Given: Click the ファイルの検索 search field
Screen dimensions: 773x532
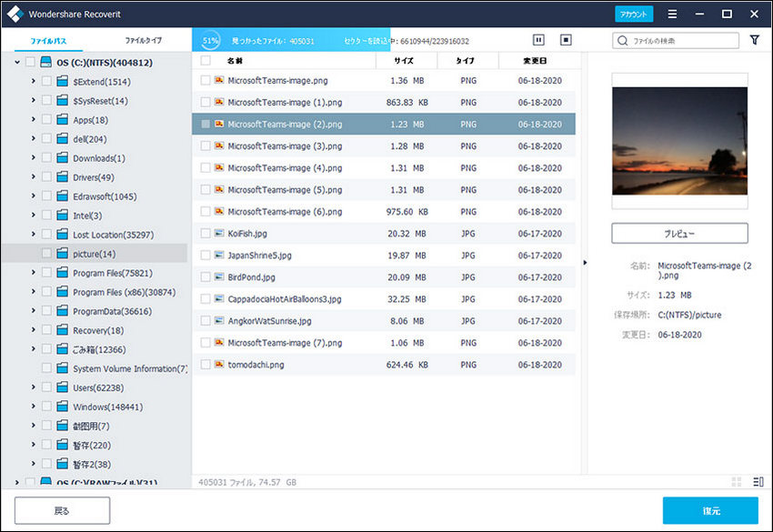Looking at the screenshot, I should click(x=676, y=40).
